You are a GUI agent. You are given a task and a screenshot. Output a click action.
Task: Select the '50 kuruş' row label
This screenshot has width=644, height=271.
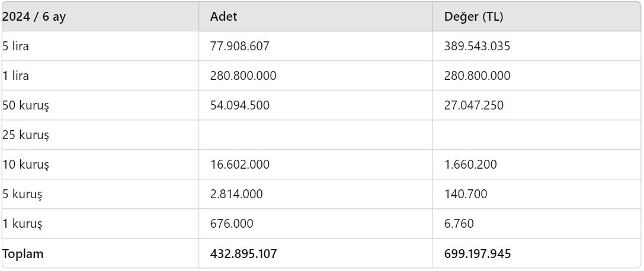pyautogui.click(x=25, y=106)
